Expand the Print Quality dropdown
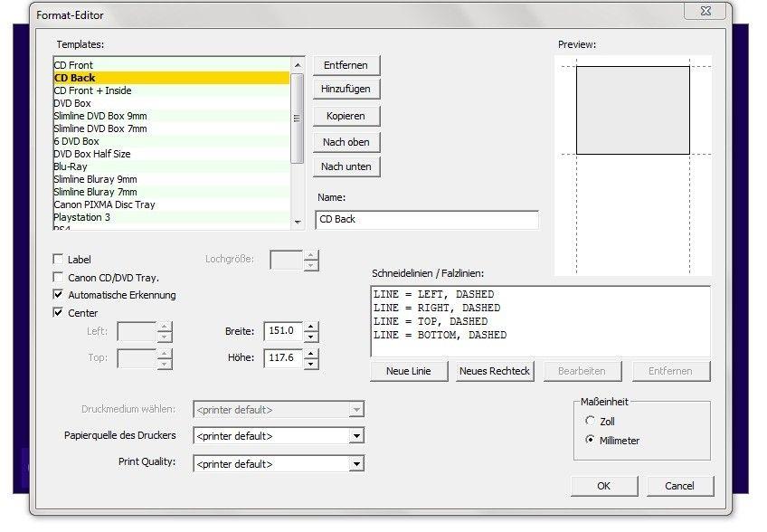This screenshot has width=767, height=532. point(357,464)
